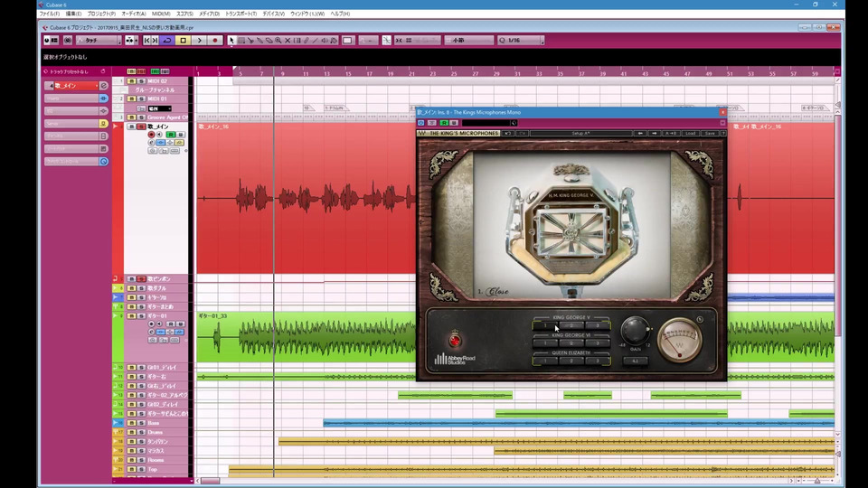Select the Object Selection arrow tool

231,41
